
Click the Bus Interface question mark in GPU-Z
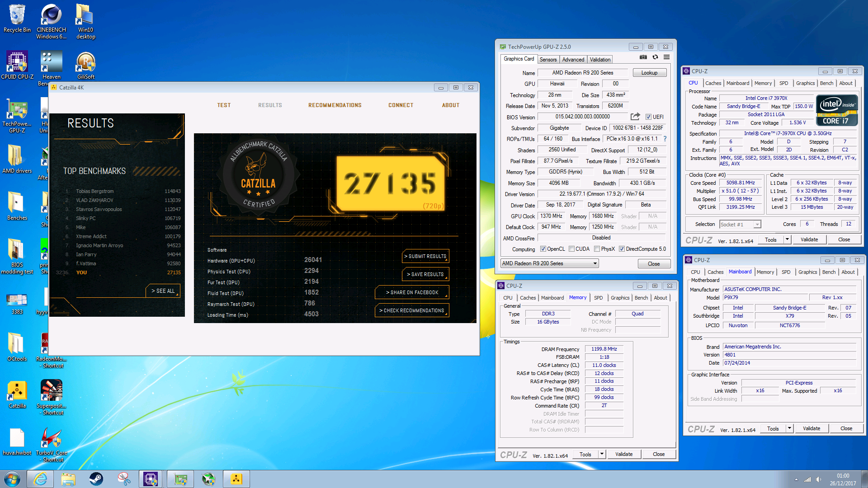point(665,139)
